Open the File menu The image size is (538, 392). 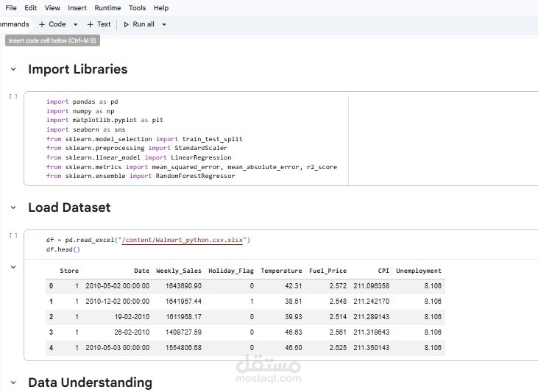pyautogui.click(x=11, y=8)
